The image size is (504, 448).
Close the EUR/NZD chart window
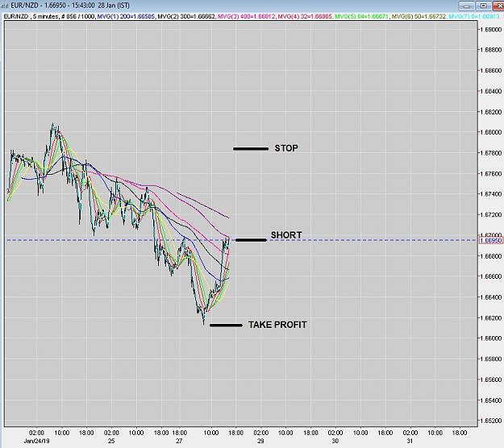point(499,6)
